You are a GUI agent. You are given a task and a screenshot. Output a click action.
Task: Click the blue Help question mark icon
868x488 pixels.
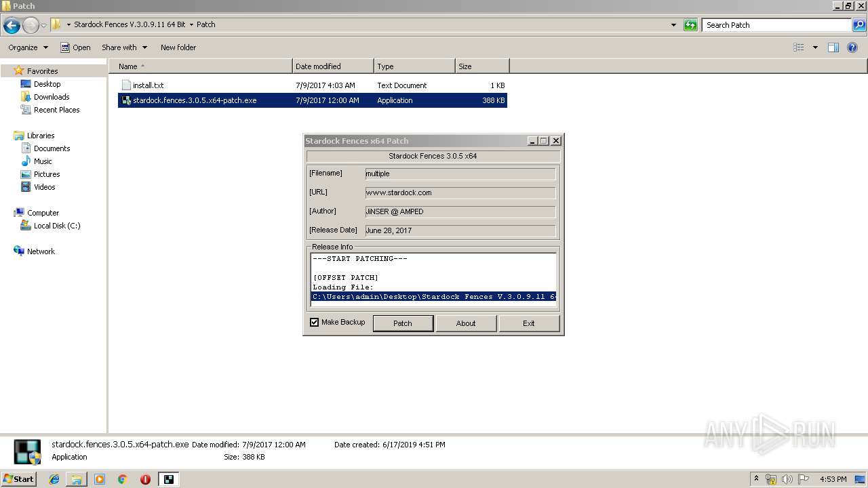[x=852, y=47]
